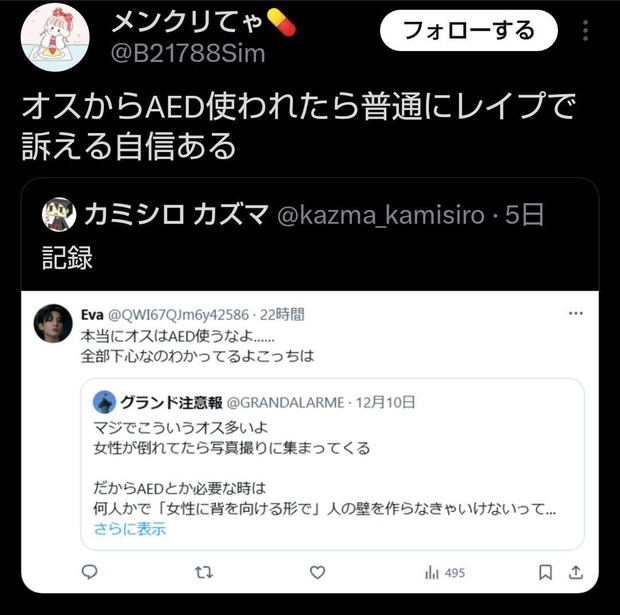Click the カミシロ カズマ display name
The image size is (620, 615).
pyautogui.click(x=176, y=214)
